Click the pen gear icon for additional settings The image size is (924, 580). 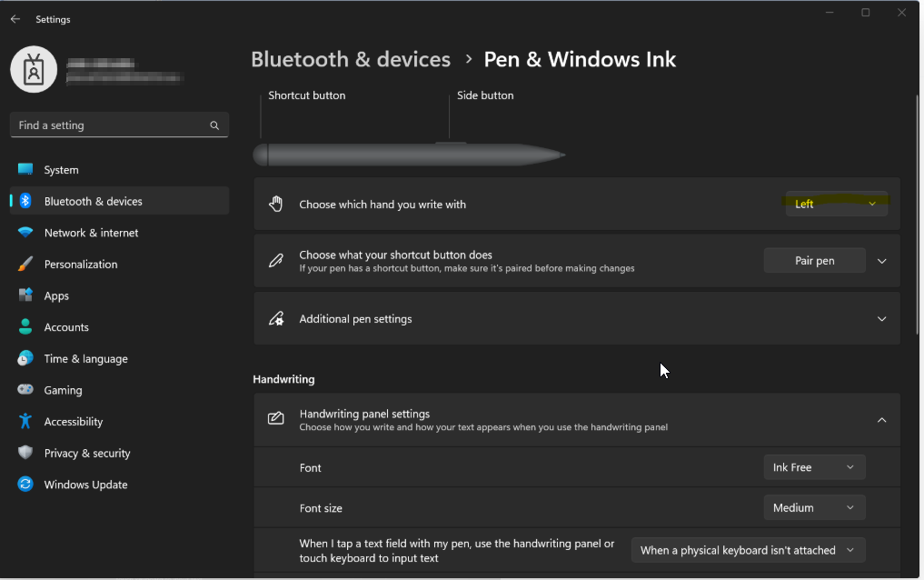pos(276,318)
